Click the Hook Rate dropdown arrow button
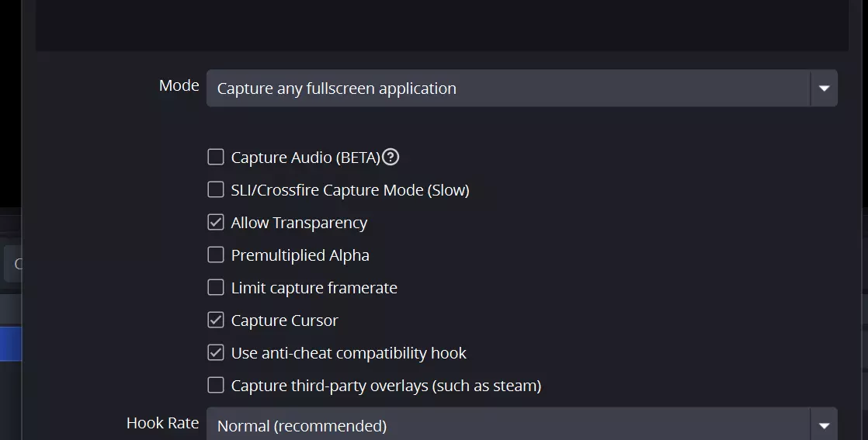 tap(824, 425)
